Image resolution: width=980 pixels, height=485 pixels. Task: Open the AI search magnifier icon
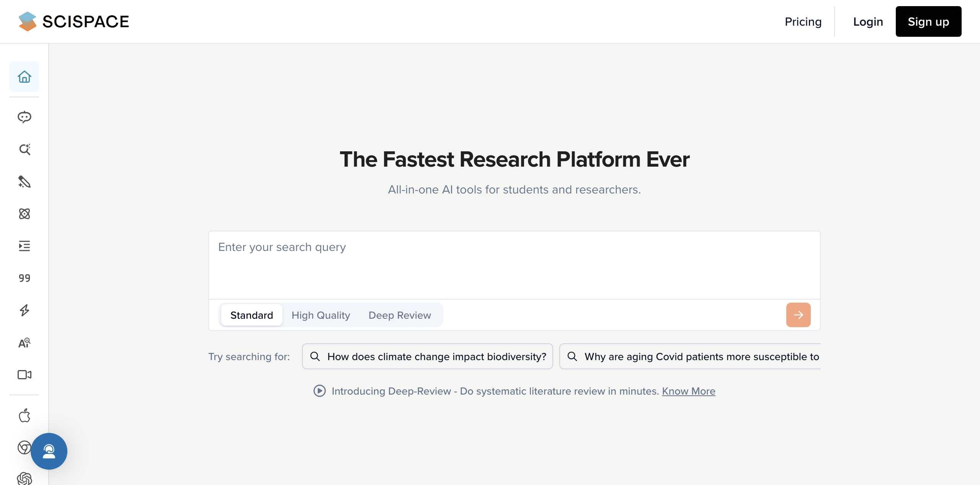point(24,149)
